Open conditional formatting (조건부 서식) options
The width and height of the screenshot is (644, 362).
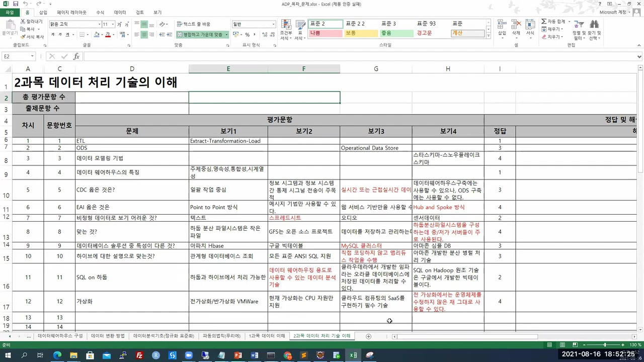[x=286, y=30]
